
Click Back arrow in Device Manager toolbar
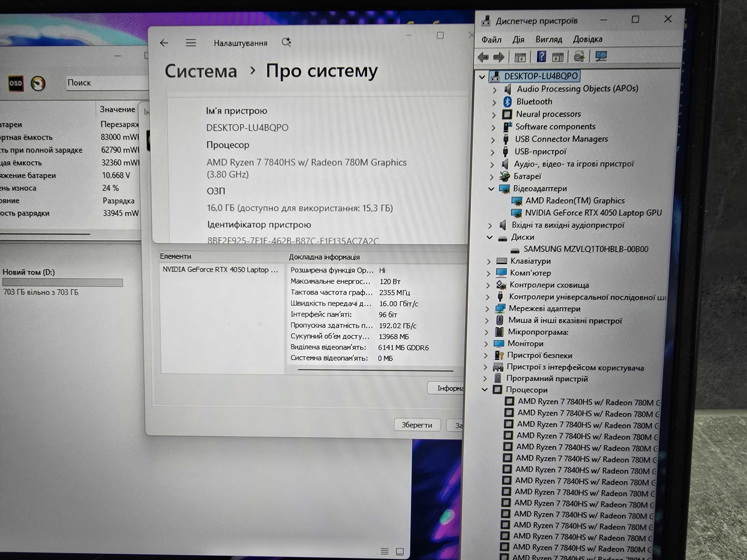point(483,57)
